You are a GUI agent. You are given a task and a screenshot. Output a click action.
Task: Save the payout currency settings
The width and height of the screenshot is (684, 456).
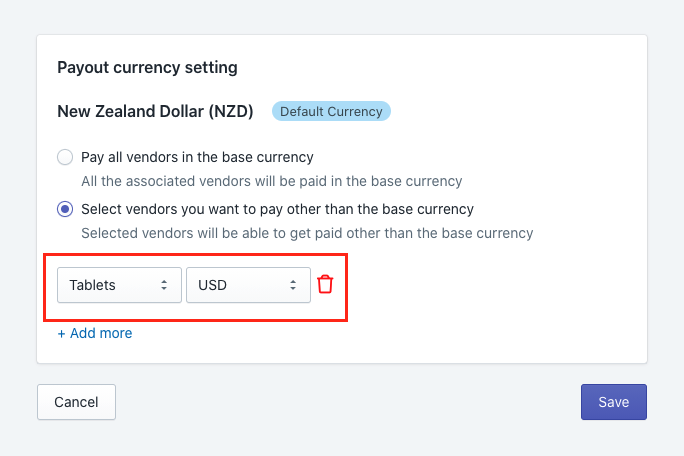(x=614, y=402)
